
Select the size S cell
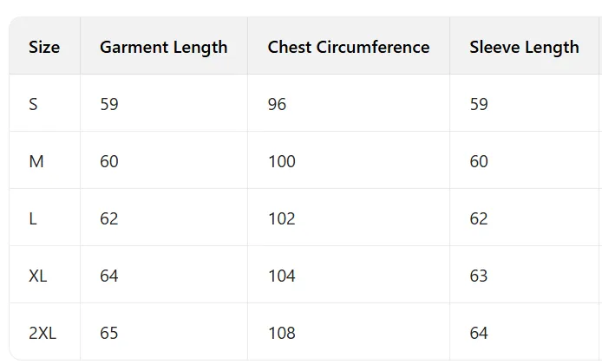tap(33, 104)
